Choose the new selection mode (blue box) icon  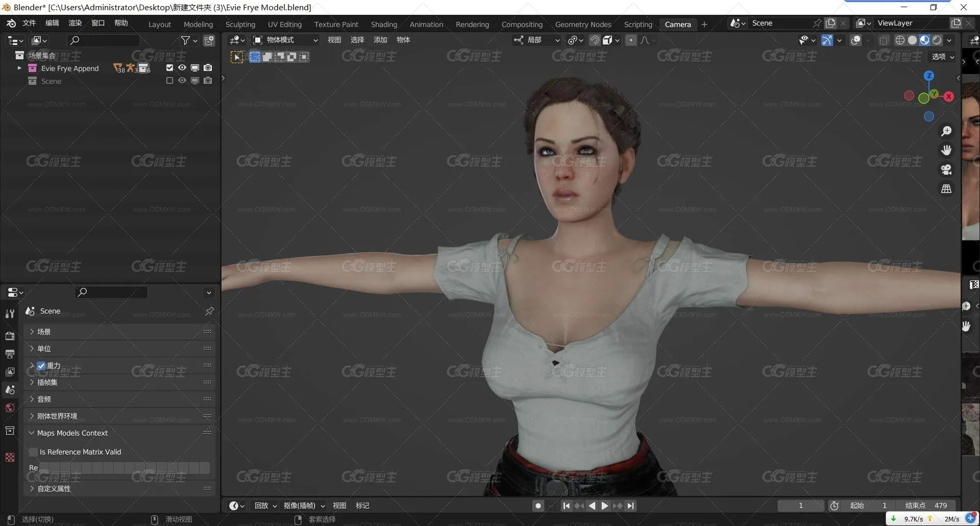[255, 57]
